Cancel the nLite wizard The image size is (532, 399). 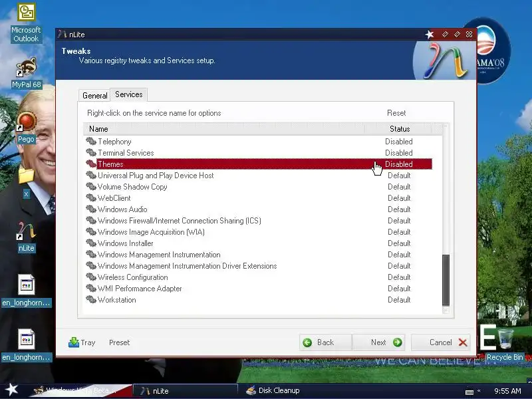pos(440,342)
